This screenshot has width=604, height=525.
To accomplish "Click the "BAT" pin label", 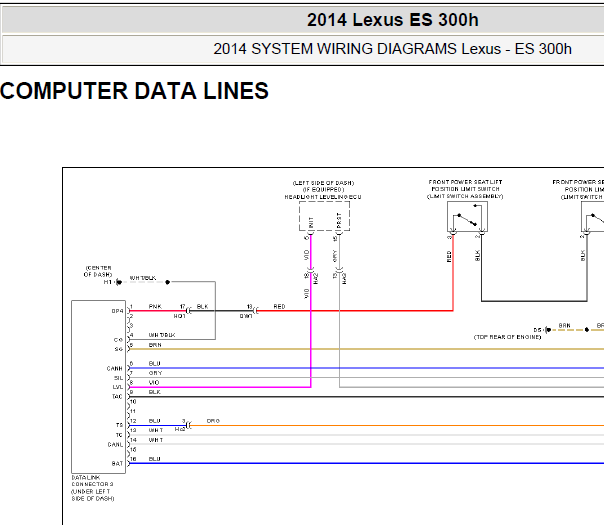I will 117,463.
